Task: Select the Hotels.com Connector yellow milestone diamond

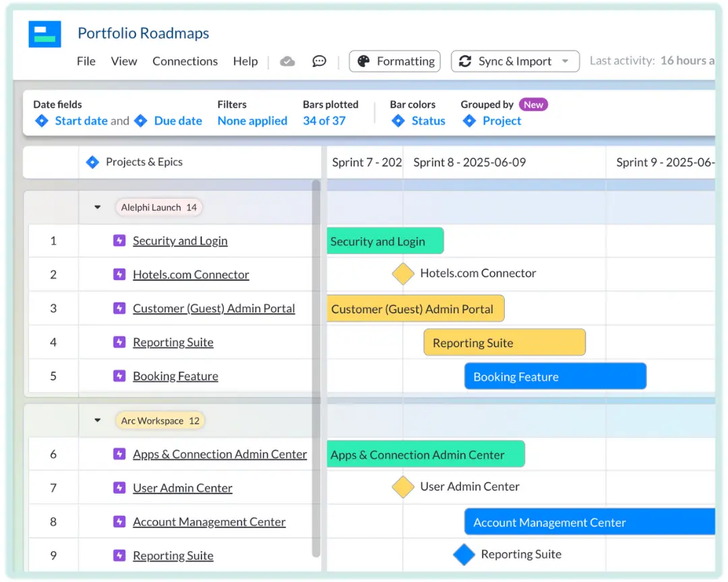Action: coord(403,274)
